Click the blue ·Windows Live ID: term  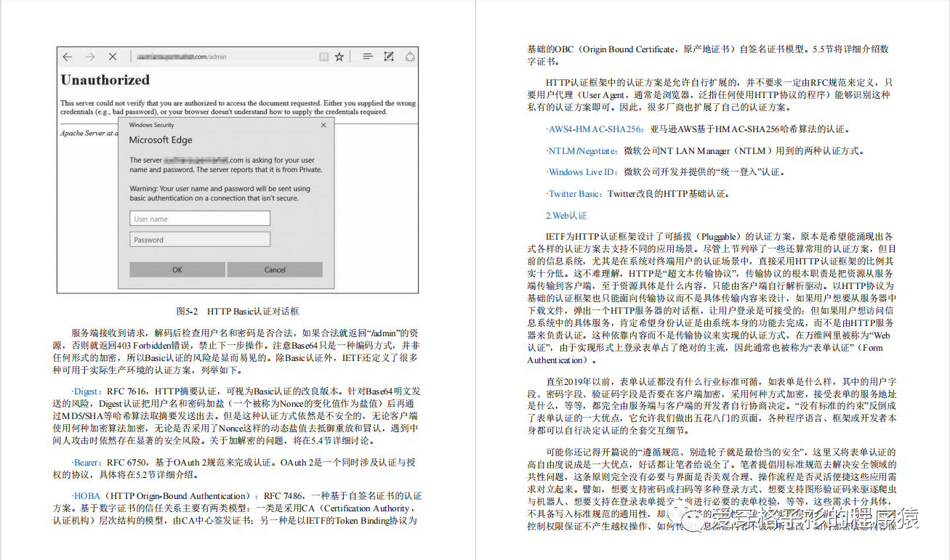[583, 172]
